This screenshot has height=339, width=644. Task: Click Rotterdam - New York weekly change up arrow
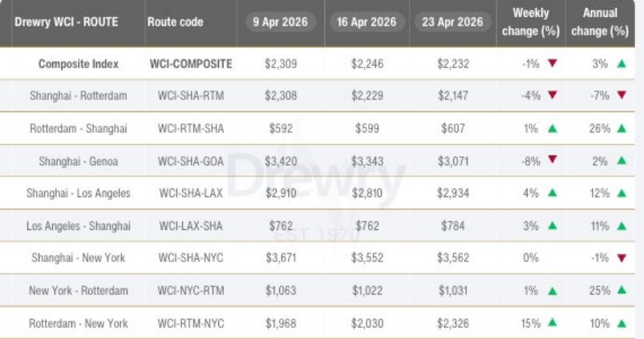click(552, 324)
